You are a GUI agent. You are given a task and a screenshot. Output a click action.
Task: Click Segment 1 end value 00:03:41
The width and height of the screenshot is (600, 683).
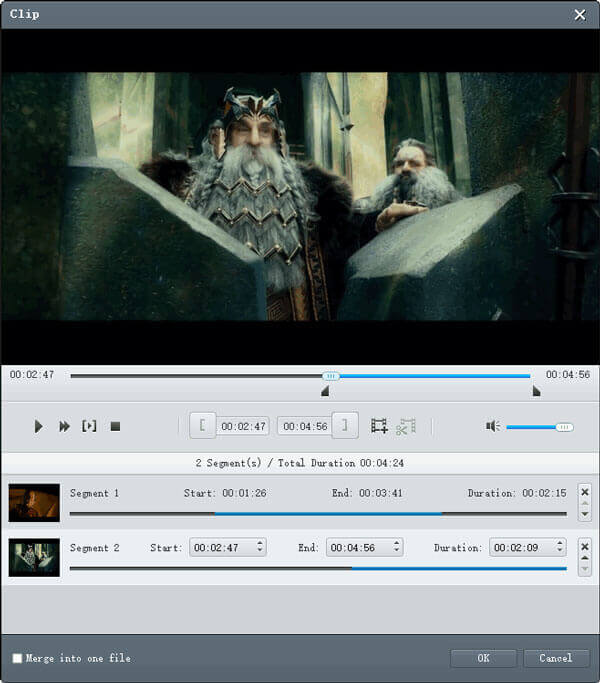click(380, 493)
